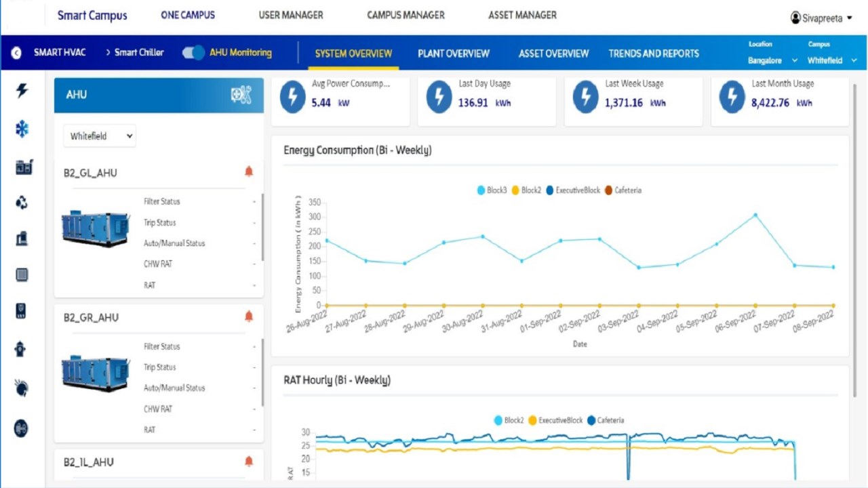Toggle ExecutiveBlock series in RAT Hourly legend
The width and height of the screenshot is (868, 488).
tap(555, 420)
